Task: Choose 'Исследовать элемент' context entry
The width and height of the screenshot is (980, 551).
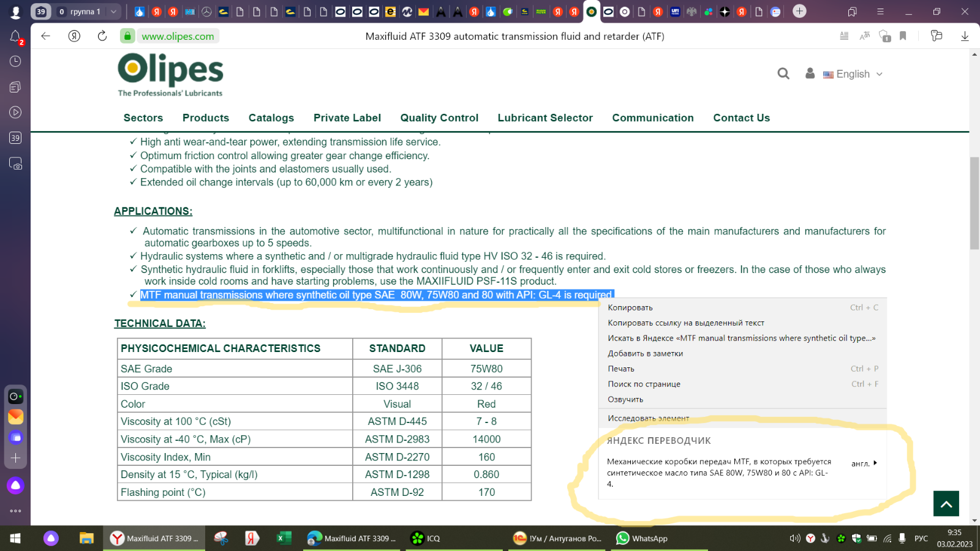Action: (x=742, y=418)
